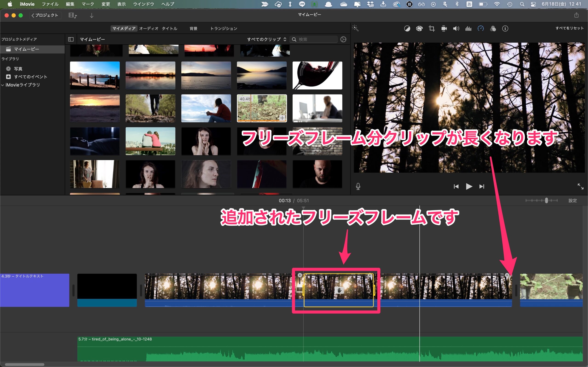The width and height of the screenshot is (588, 367).
Task: Toggle voiceover microphone recording
Action: 358,186
